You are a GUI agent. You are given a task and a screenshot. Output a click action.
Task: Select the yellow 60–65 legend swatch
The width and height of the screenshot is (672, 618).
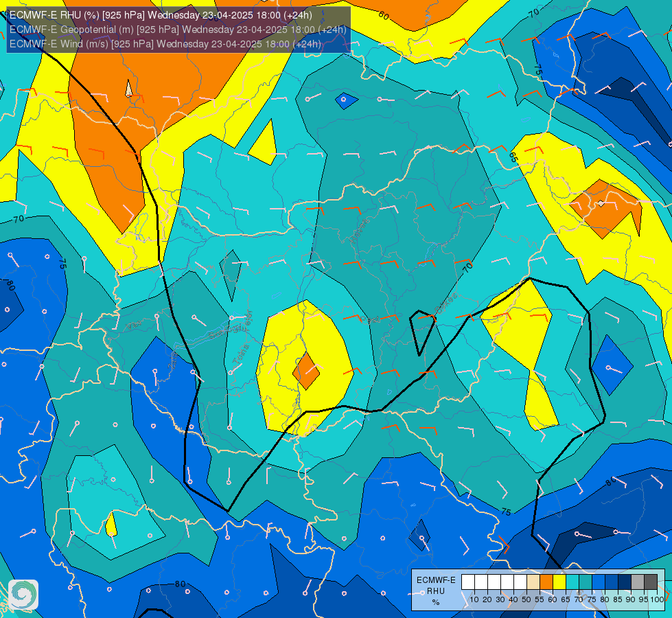(x=559, y=582)
